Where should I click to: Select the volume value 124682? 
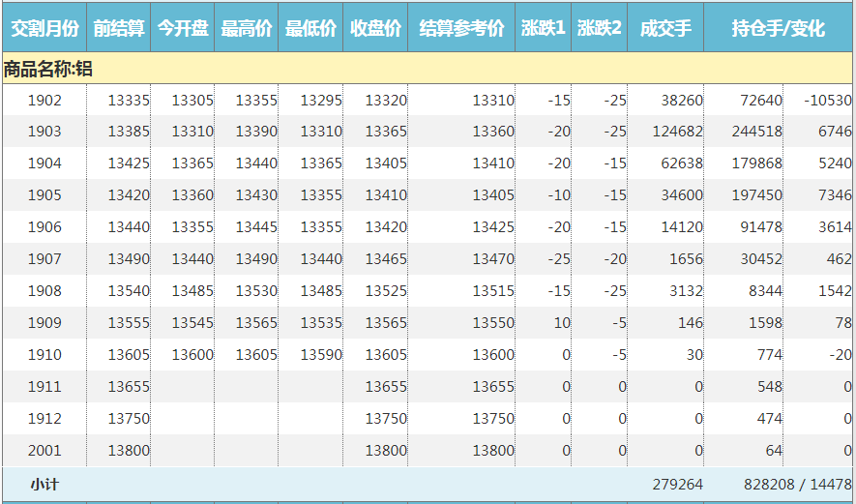[677, 133]
